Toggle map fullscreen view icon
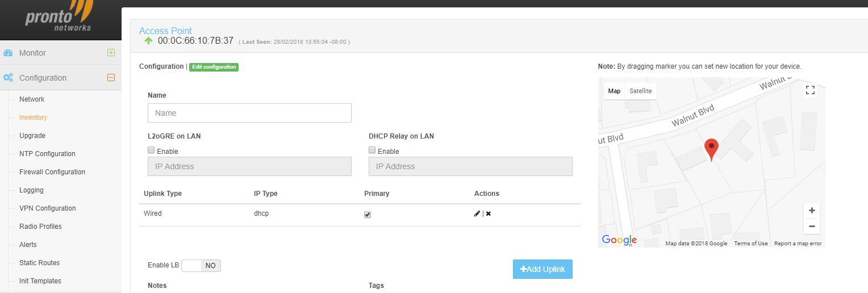 (x=811, y=90)
